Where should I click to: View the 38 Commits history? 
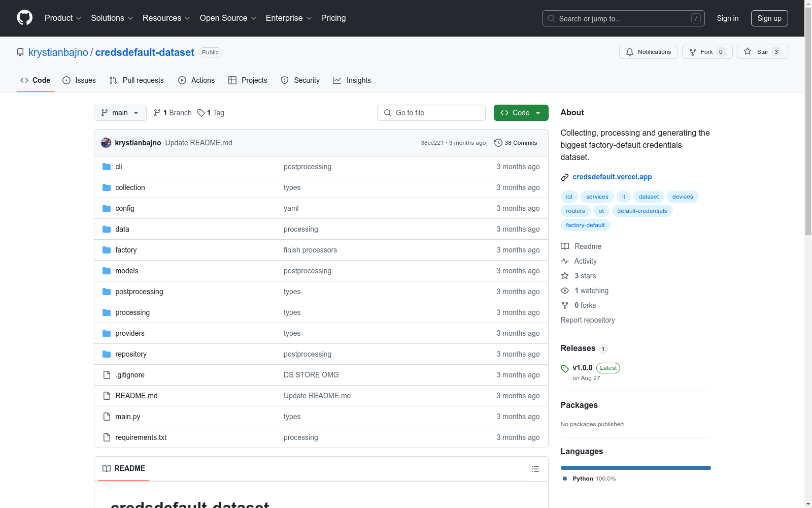click(x=516, y=143)
